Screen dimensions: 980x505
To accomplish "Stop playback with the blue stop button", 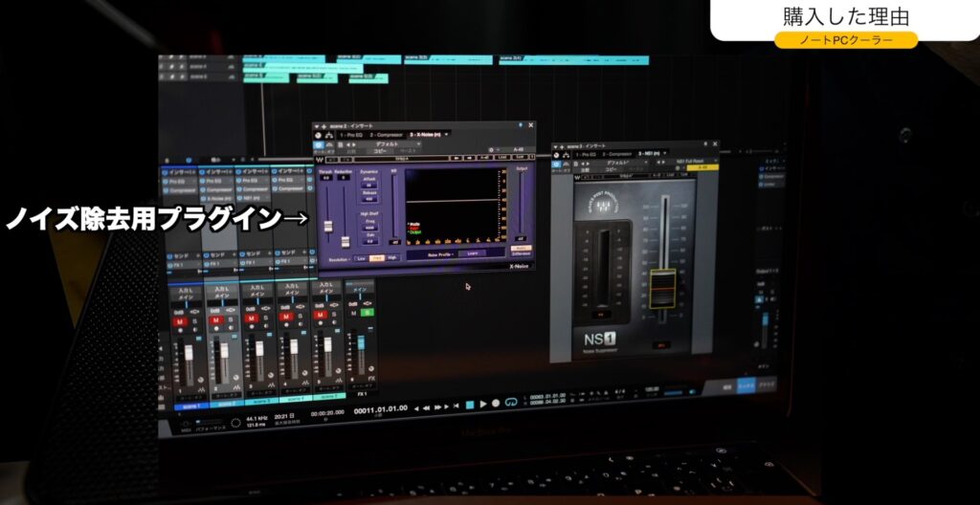I will [x=469, y=405].
